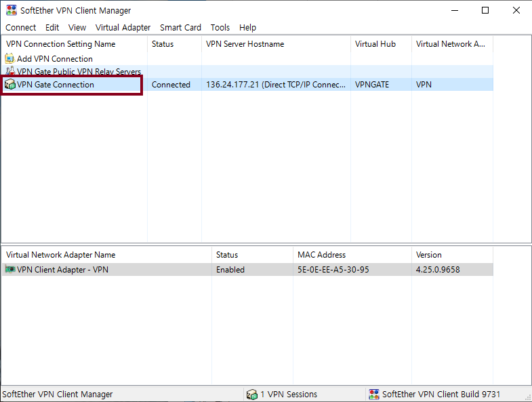This screenshot has width=532, height=402.
Task: Open the Connect menu
Action: [x=21, y=28]
